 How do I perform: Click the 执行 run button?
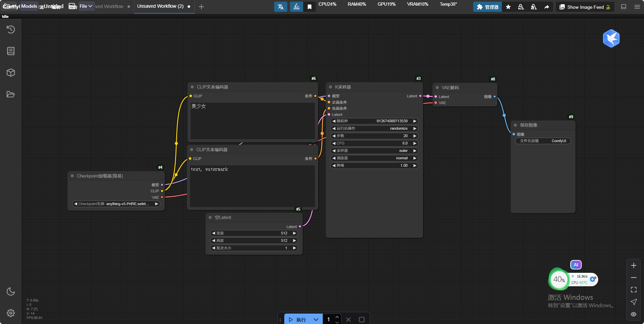point(297,319)
